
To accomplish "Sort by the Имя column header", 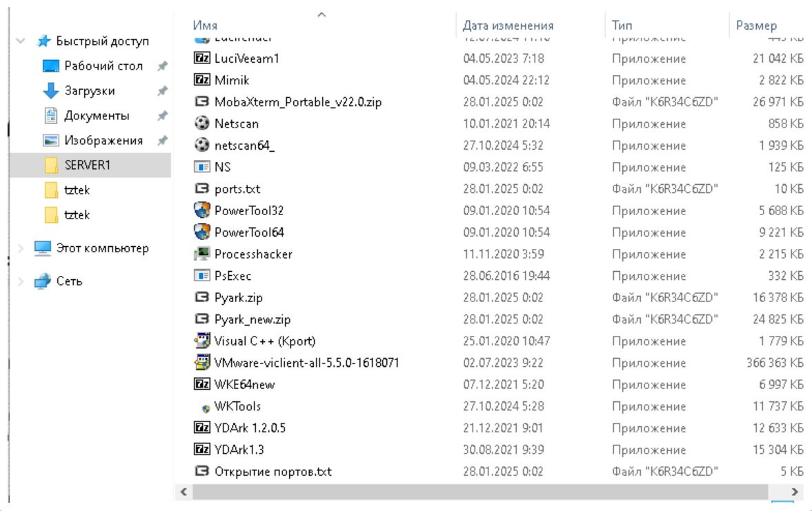I will tap(205, 26).
